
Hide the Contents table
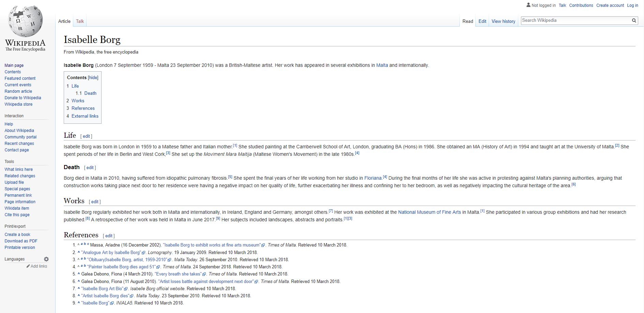tap(93, 78)
